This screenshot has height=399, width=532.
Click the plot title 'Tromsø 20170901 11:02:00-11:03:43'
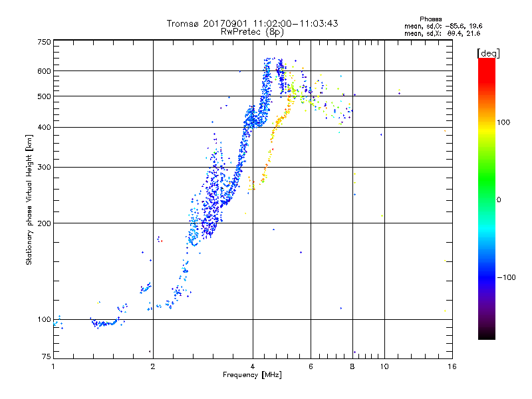click(x=252, y=23)
